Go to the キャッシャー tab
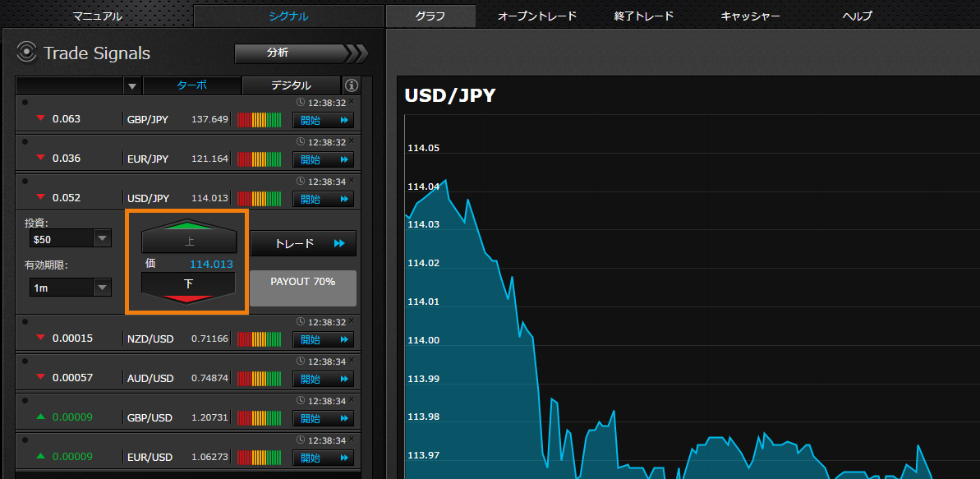980x479 pixels. click(751, 16)
